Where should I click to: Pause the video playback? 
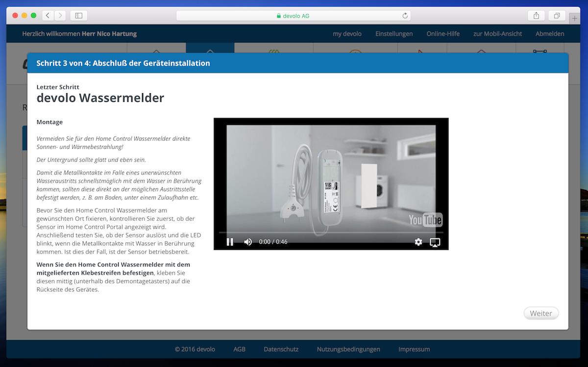click(x=230, y=242)
